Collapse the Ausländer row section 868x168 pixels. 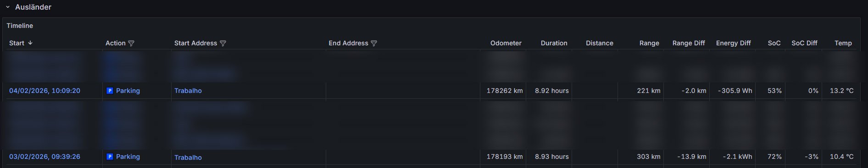pos(8,7)
